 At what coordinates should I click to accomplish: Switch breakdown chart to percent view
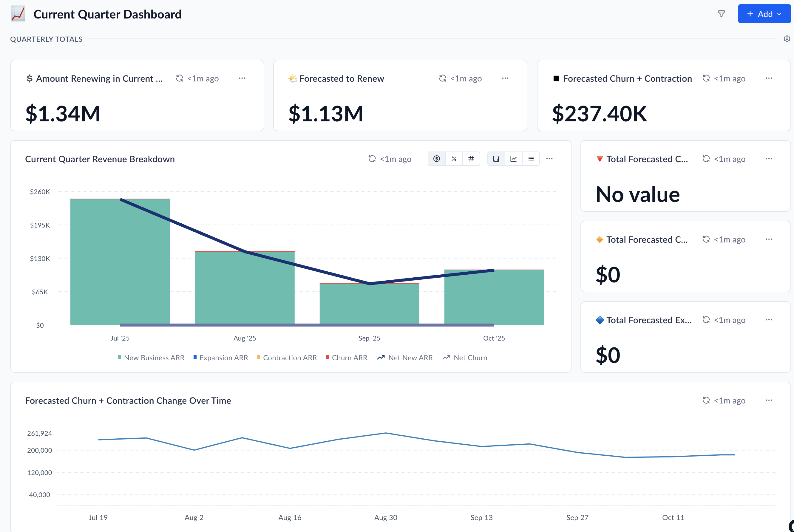click(x=454, y=159)
